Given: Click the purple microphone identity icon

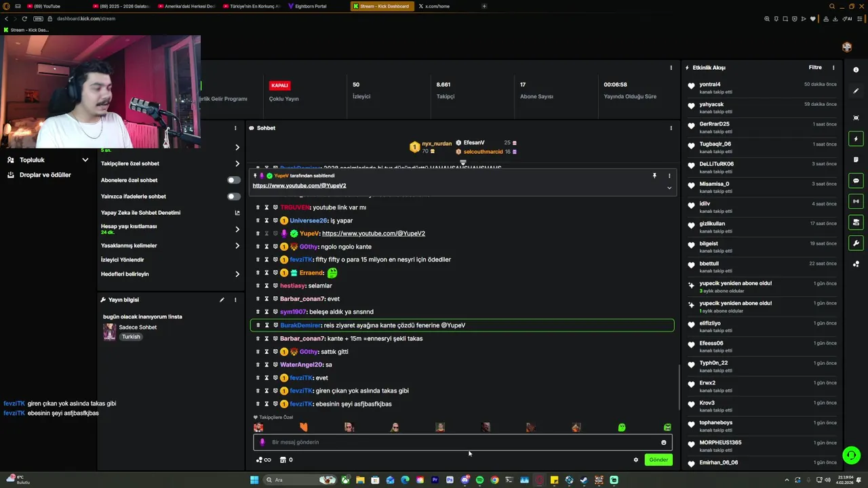Looking at the screenshot, I should pyautogui.click(x=262, y=443).
